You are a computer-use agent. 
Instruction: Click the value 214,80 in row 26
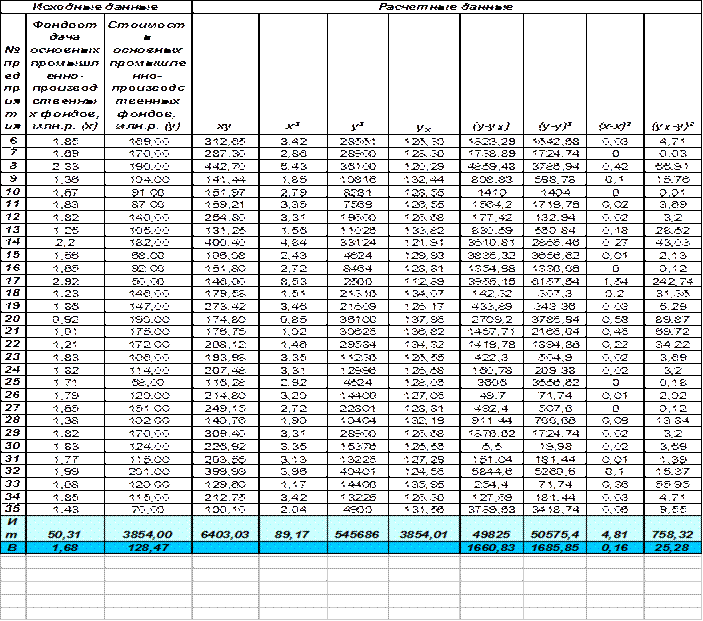tap(226, 395)
